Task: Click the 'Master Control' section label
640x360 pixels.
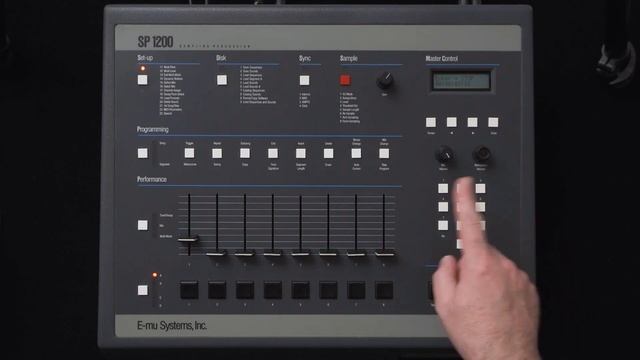Action: pos(442,59)
